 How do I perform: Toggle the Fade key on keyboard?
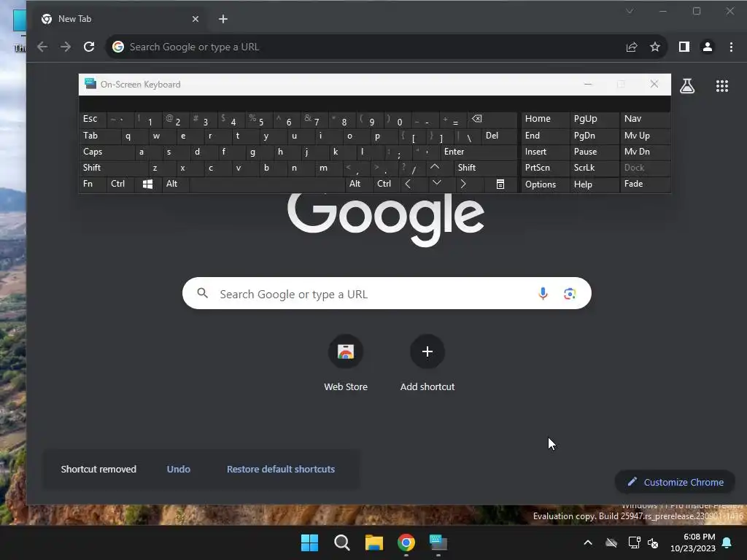click(x=644, y=184)
